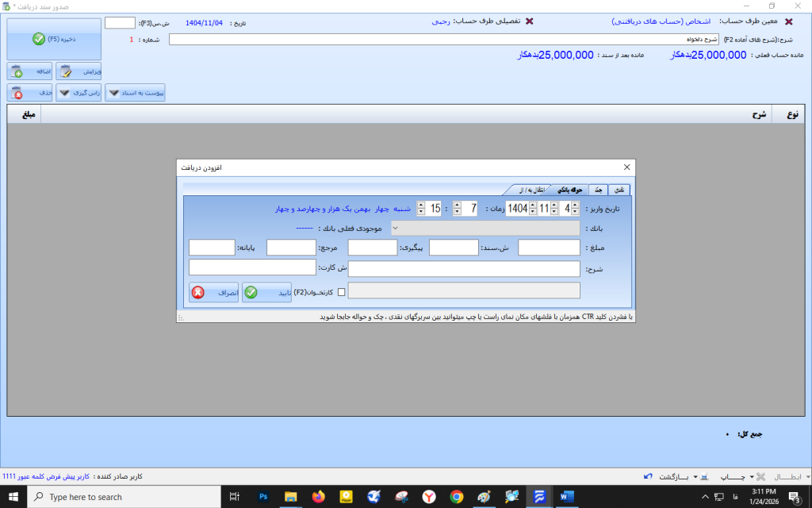
Task: Increase the deposit year 1404 with up arrow
Action: click(x=533, y=205)
